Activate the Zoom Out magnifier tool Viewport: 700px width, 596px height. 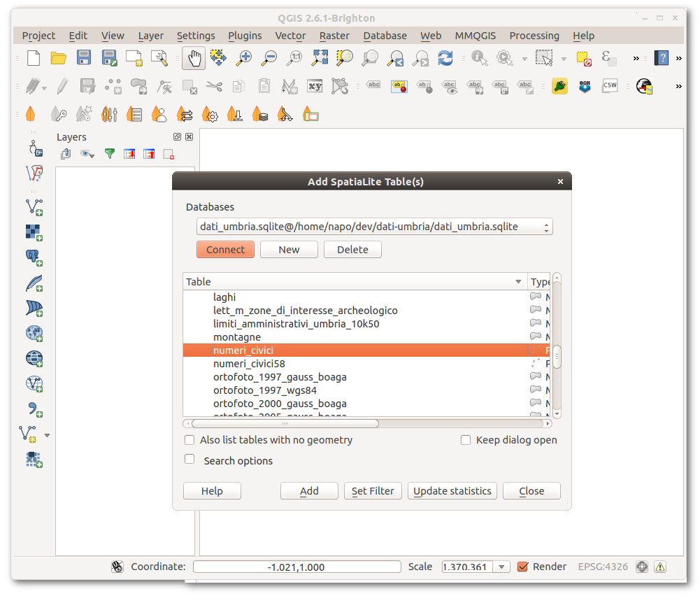click(269, 58)
